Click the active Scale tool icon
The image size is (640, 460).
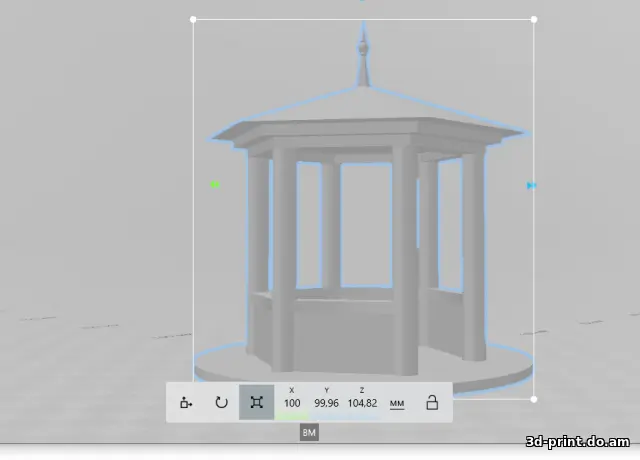pyautogui.click(x=256, y=402)
